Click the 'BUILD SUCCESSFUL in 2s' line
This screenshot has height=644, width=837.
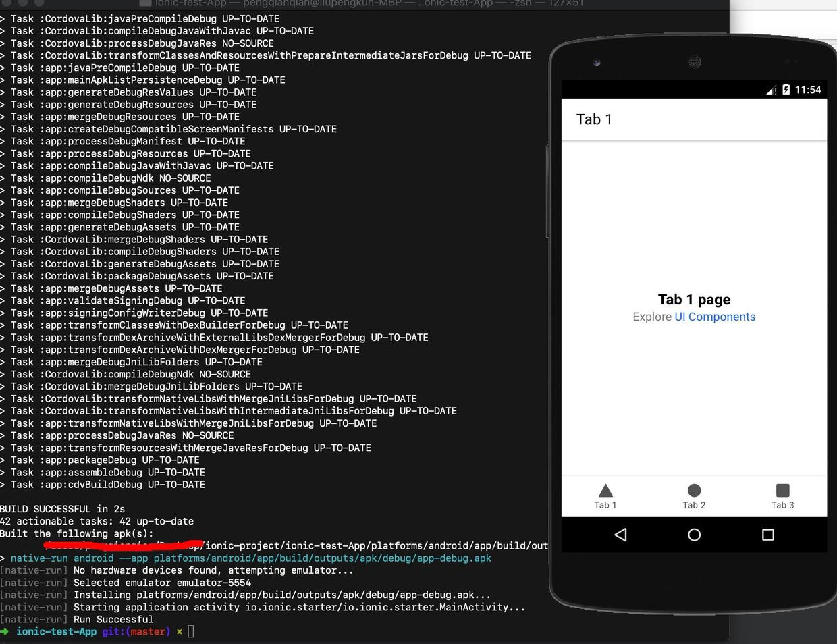coord(62,509)
